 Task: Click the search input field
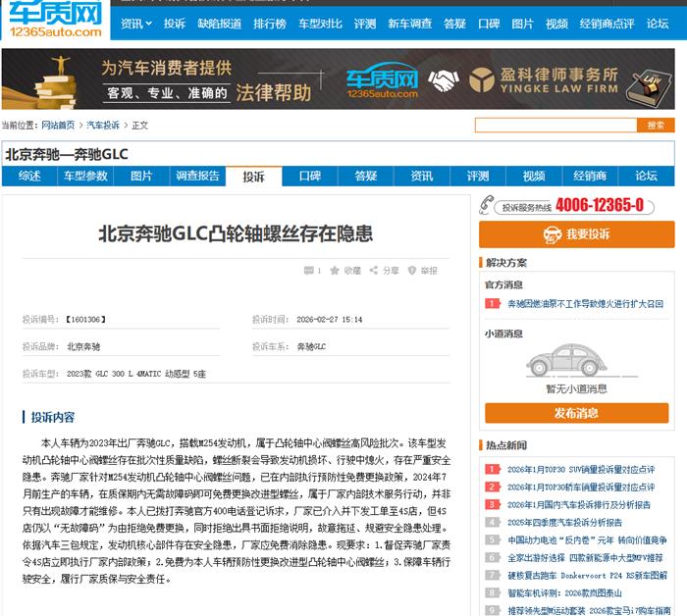tap(555, 125)
